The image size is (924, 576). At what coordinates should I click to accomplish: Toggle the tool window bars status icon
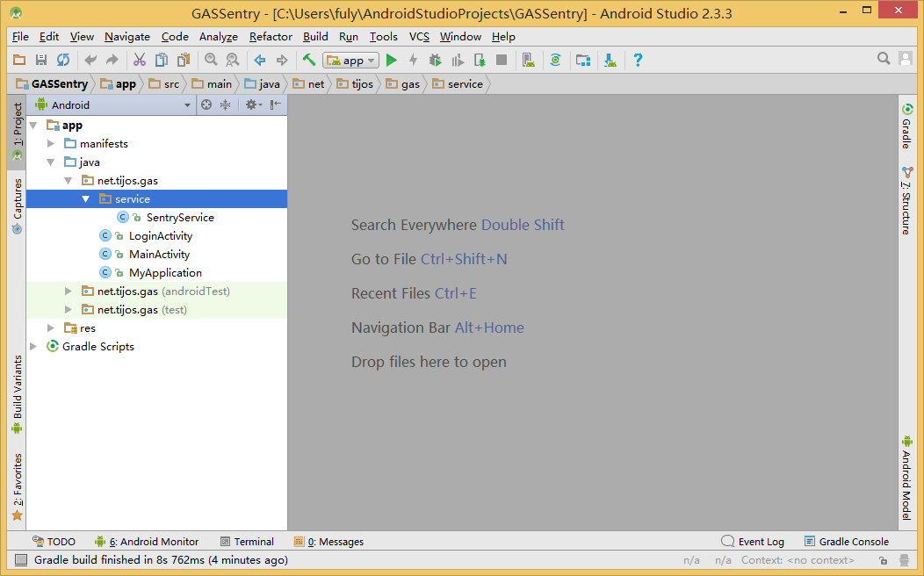click(x=20, y=560)
